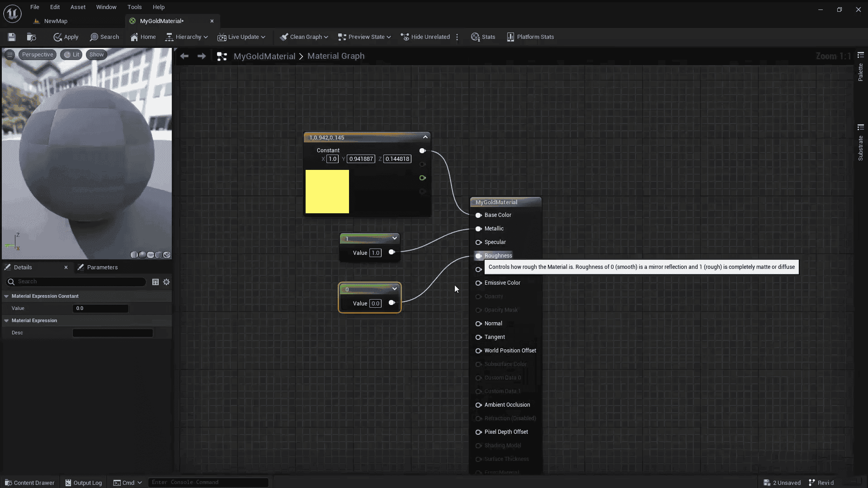This screenshot has height=488, width=868.
Task: Collapse the color constant node chevron
Action: click(x=425, y=137)
